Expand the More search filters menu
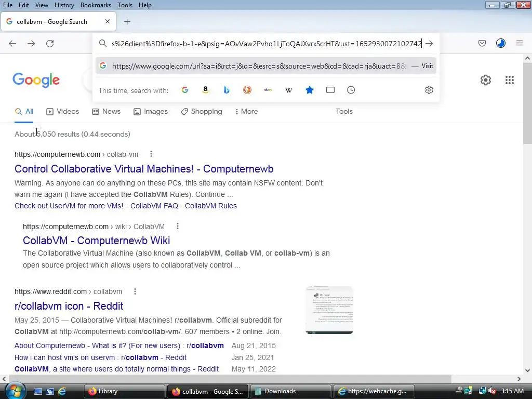Screen dimensions: 532x399 (x=246, y=111)
